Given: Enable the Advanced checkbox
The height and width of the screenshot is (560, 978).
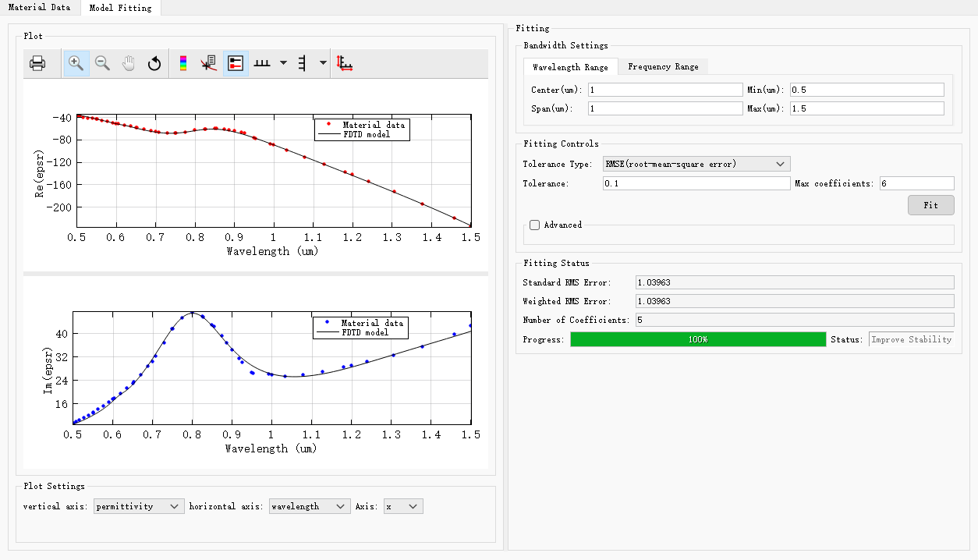Looking at the screenshot, I should [535, 225].
